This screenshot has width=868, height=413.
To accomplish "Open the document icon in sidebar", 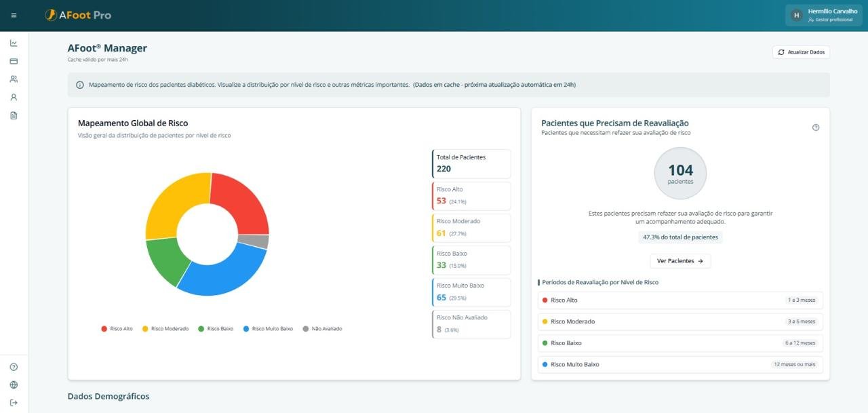I will [x=14, y=115].
